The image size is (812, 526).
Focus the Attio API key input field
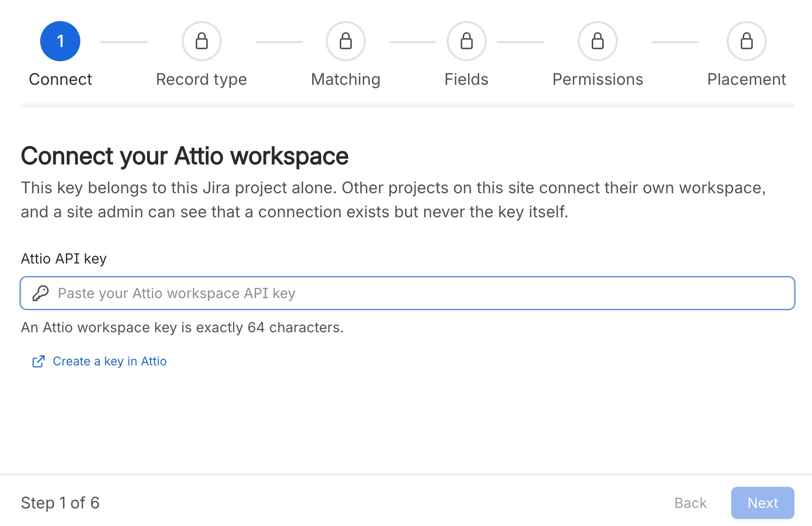(408, 293)
